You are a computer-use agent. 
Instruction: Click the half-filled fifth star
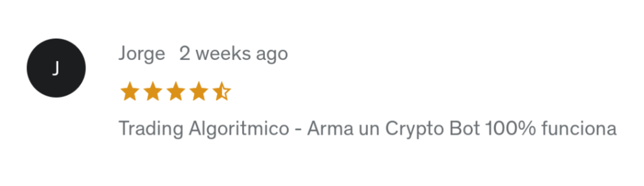pyautogui.click(x=222, y=91)
